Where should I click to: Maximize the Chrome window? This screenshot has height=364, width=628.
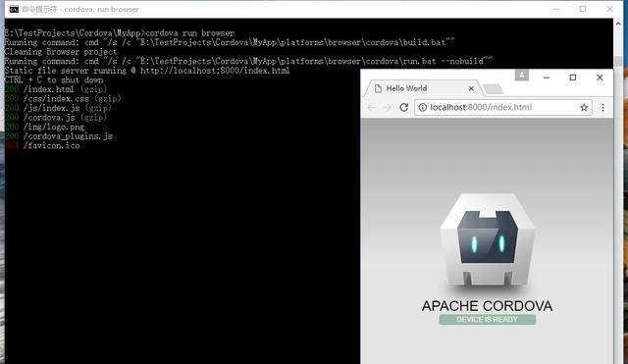click(x=573, y=78)
